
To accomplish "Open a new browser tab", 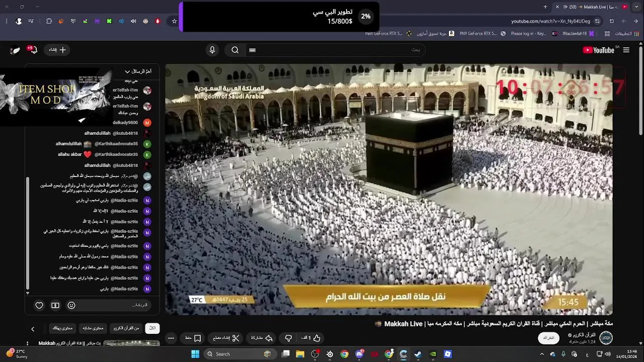I will coord(545,7).
